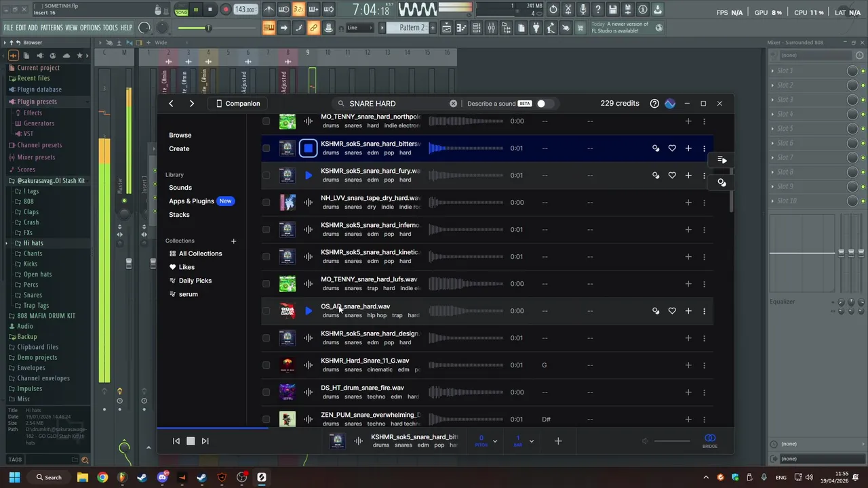The height and width of the screenshot is (488, 868).
Task: Click the tempo display 143.000
Action: click(x=245, y=9)
